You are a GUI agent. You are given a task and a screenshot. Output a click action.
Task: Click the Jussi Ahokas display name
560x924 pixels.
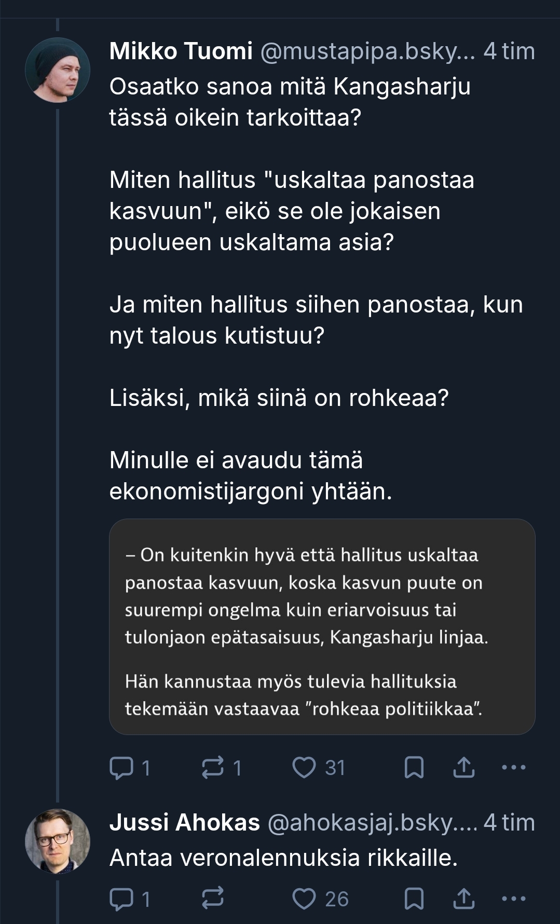click(184, 823)
